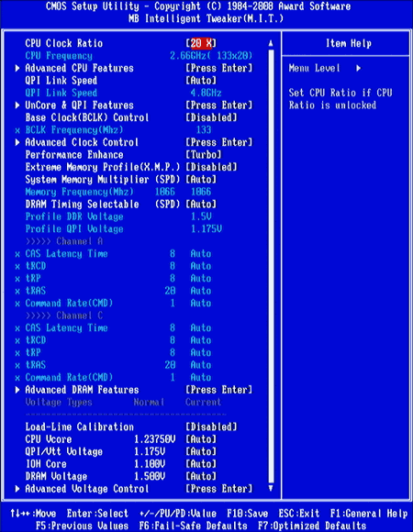Change System Memory Multiplier Auto setting

201,180
